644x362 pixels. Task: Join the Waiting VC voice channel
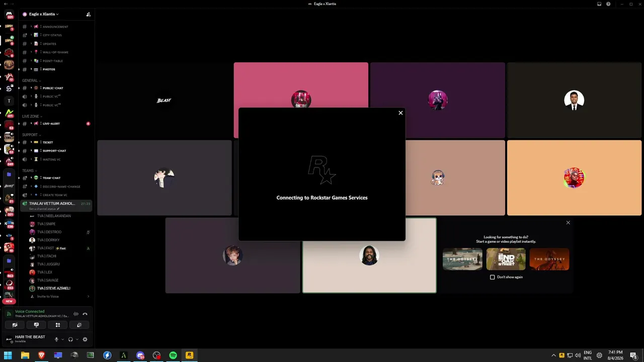[56, 159]
